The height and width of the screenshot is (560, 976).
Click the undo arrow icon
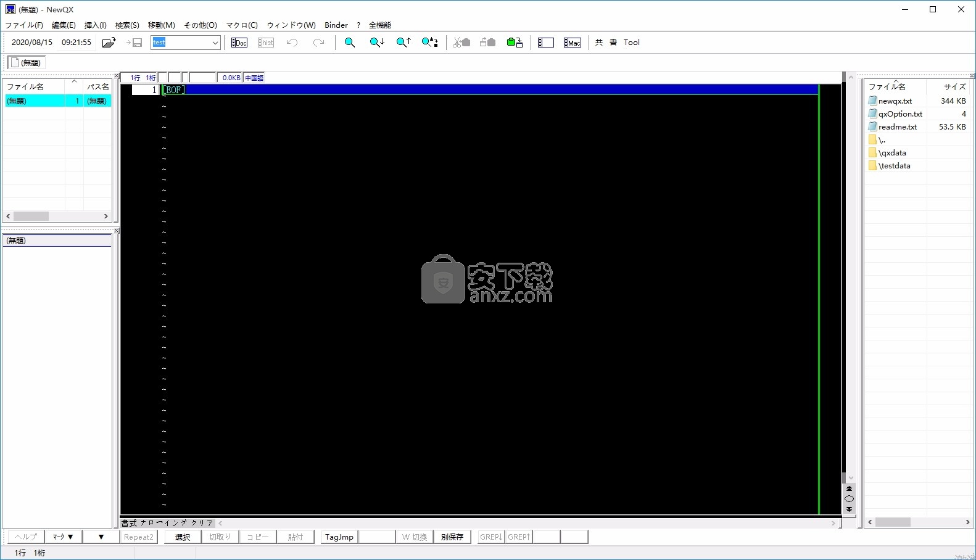pos(292,43)
